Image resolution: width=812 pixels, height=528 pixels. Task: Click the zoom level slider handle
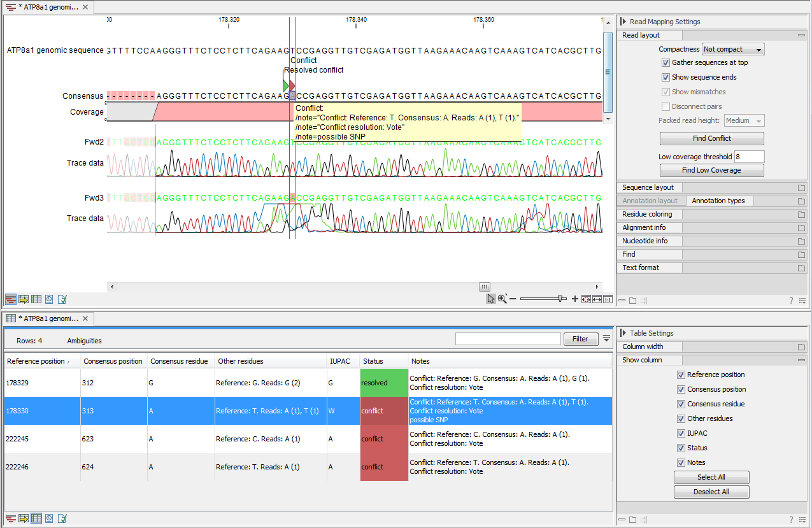(x=560, y=299)
